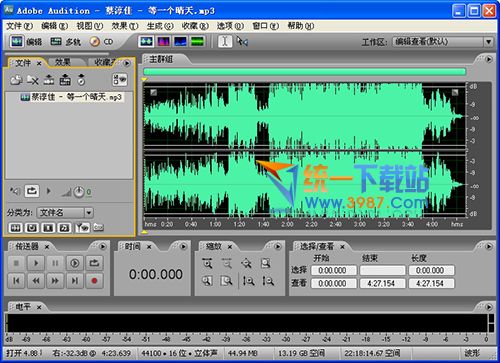The image size is (500, 363).
Task: Select waveform display icon in toolbar
Action: point(146,42)
